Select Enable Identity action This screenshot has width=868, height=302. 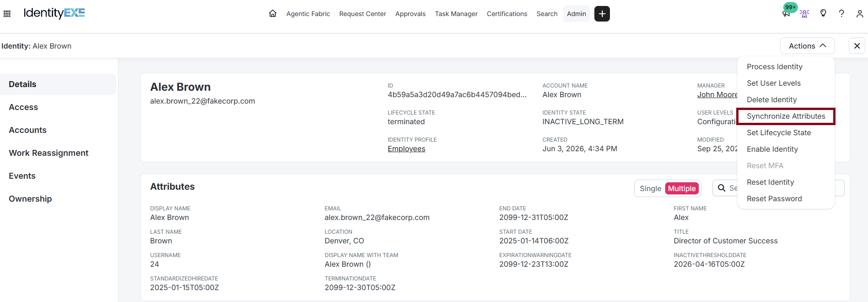[x=786, y=149]
